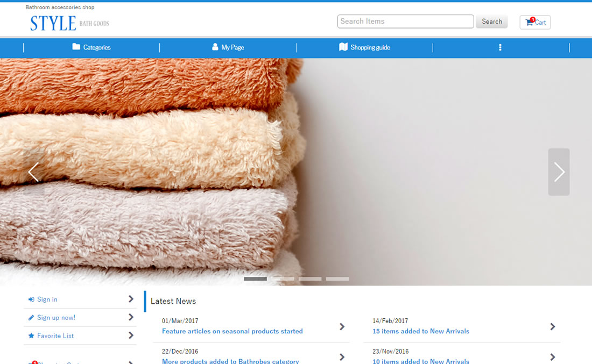Focus the Search Items input field
This screenshot has height=364, width=592.
(405, 22)
